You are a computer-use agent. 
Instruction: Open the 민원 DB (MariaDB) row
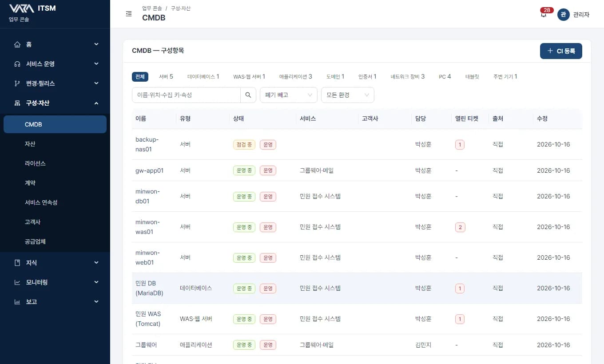click(357, 288)
